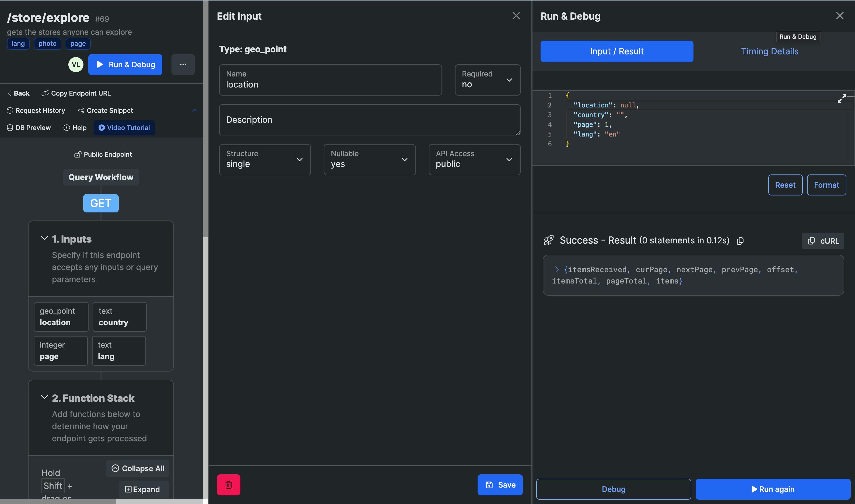The image size is (855, 504).
Task: Close the Edit Input panel
Action: pos(516,16)
